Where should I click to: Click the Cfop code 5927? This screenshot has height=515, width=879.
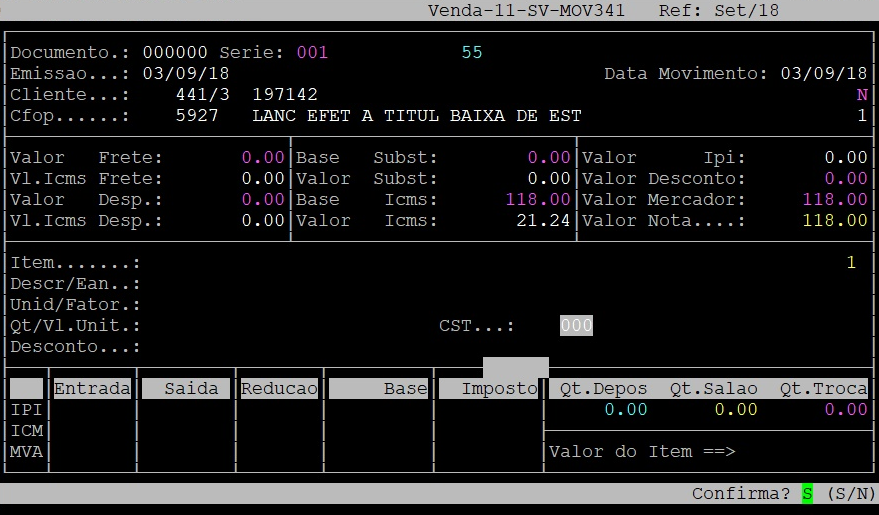pos(196,117)
